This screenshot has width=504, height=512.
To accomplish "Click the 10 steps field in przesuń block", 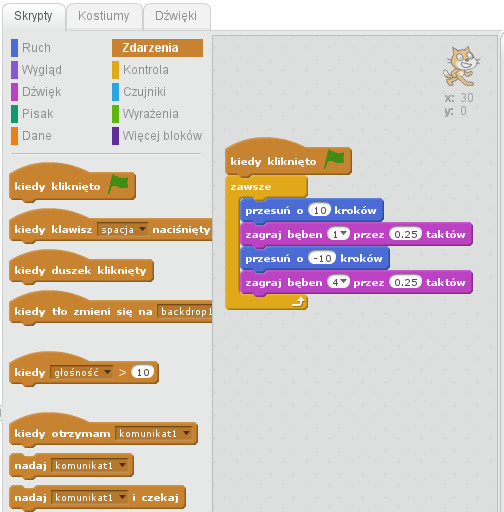I will click(319, 210).
